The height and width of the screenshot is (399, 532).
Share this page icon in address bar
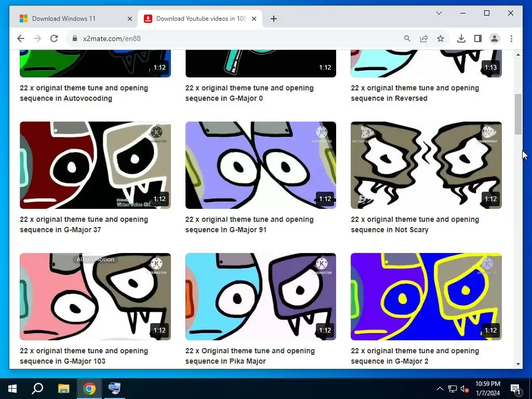click(x=424, y=38)
